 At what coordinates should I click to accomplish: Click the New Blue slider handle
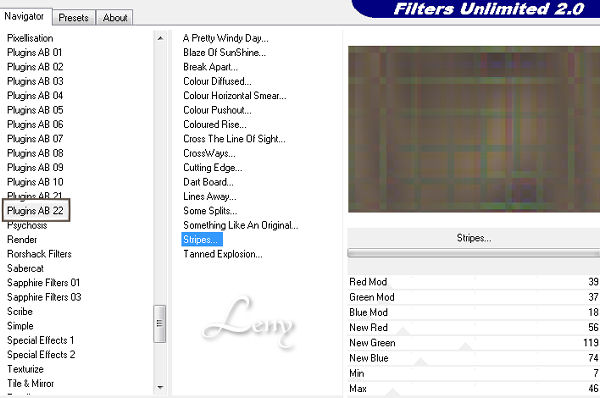(x=420, y=362)
